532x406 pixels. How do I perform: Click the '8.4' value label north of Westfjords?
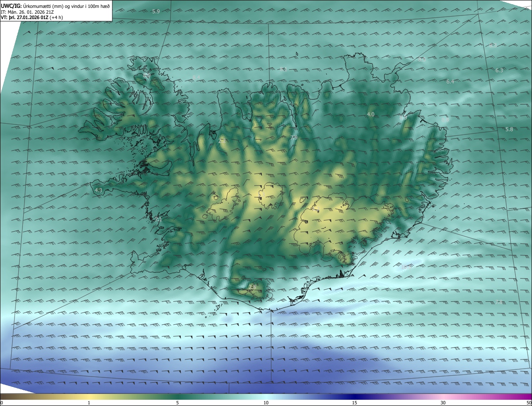pos(197,78)
